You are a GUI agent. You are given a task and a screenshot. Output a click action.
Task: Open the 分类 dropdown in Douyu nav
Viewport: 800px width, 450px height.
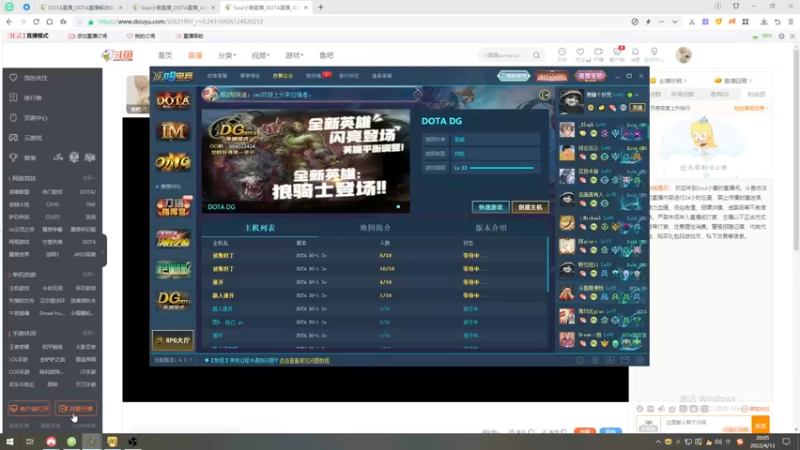coord(227,55)
